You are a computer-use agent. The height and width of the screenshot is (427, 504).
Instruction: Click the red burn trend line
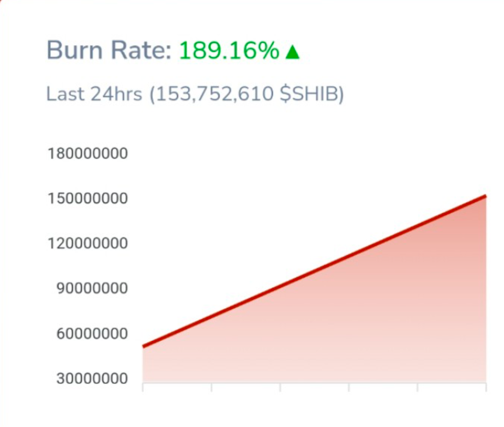coord(314,271)
